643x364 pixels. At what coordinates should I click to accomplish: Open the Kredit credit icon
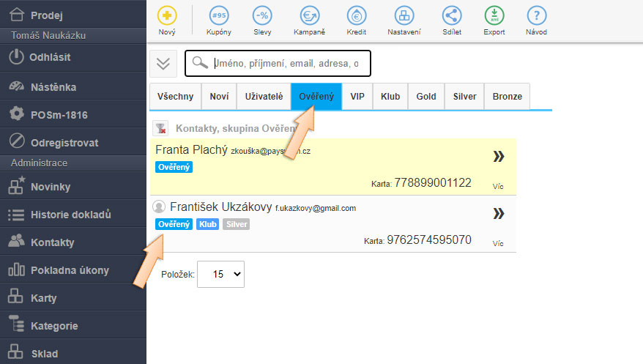pyautogui.click(x=357, y=15)
